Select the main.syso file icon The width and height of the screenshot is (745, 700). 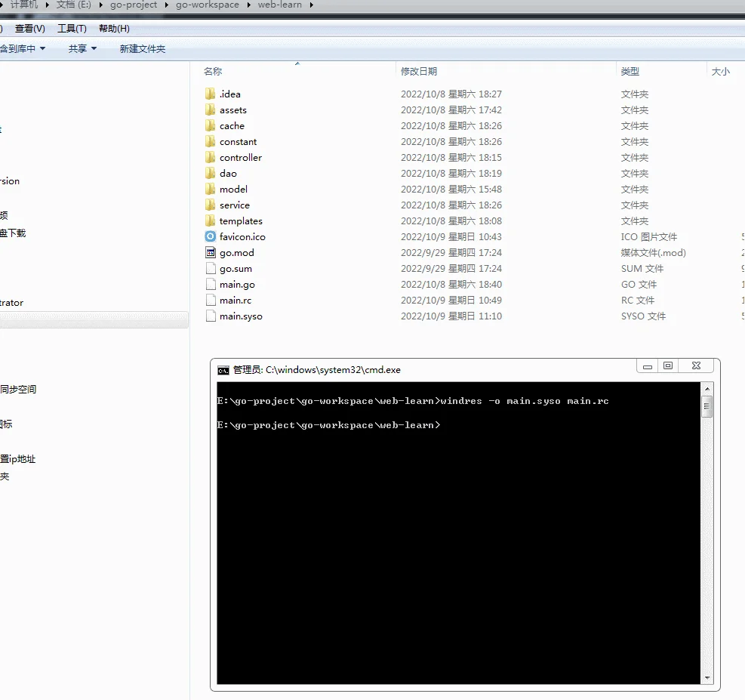coord(211,316)
